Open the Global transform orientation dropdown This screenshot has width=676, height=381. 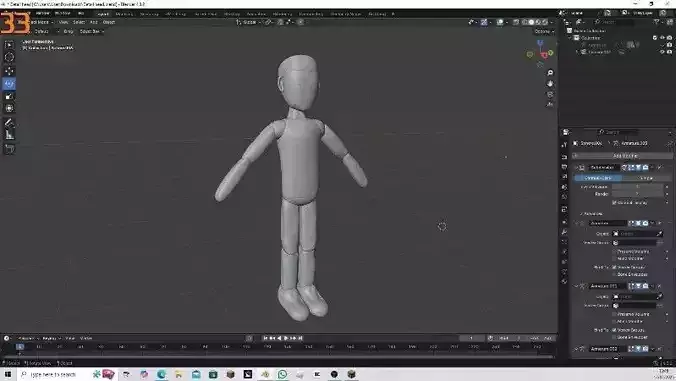249,22
